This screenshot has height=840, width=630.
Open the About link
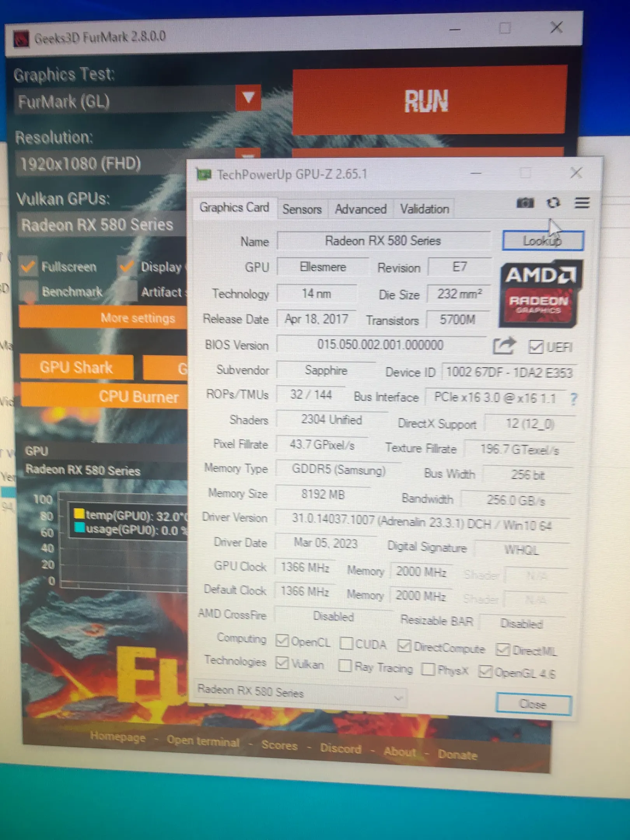pyautogui.click(x=399, y=751)
